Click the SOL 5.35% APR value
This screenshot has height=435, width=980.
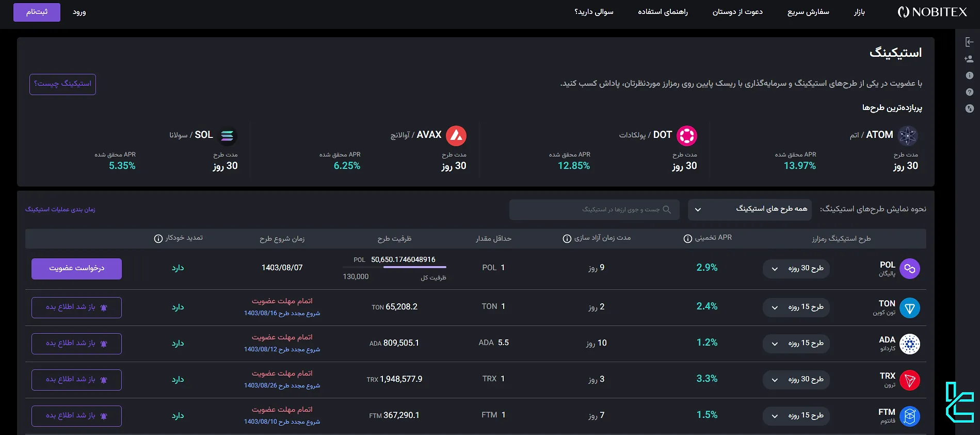tap(122, 166)
